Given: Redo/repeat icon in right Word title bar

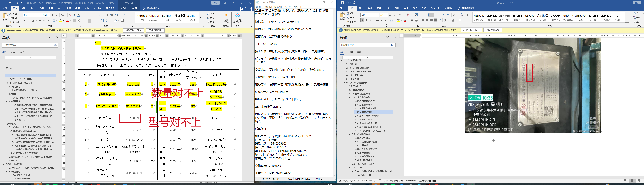Looking at the screenshot, I should (354, 3).
